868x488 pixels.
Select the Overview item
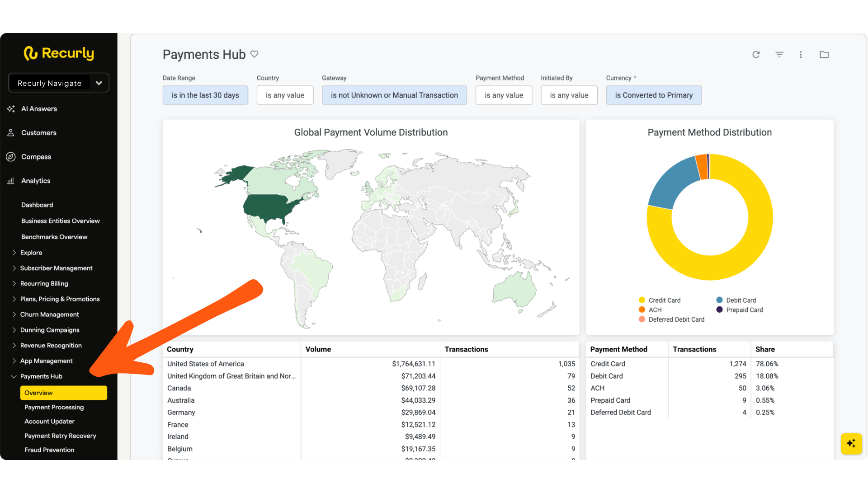click(64, 393)
